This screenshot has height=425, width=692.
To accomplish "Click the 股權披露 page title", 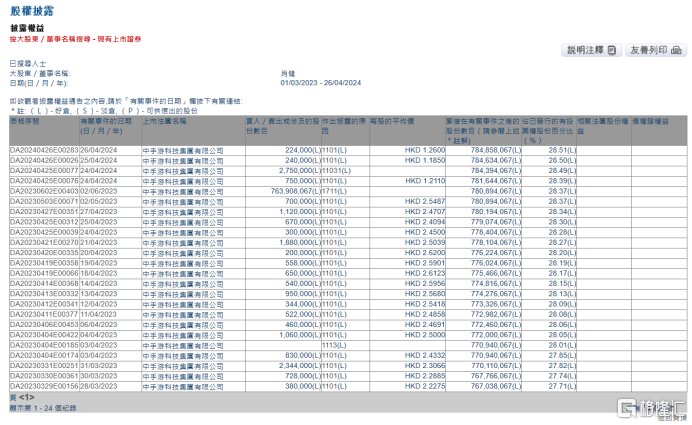I will tap(32, 11).
